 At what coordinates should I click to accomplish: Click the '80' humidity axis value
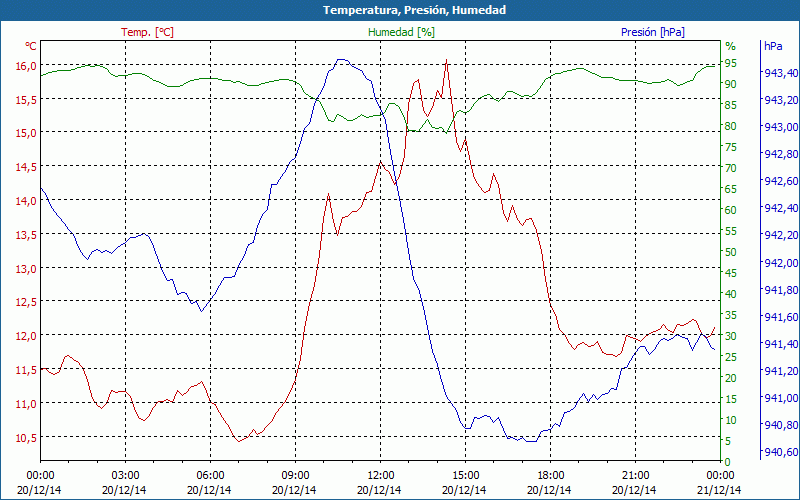pyautogui.click(x=731, y=126)
